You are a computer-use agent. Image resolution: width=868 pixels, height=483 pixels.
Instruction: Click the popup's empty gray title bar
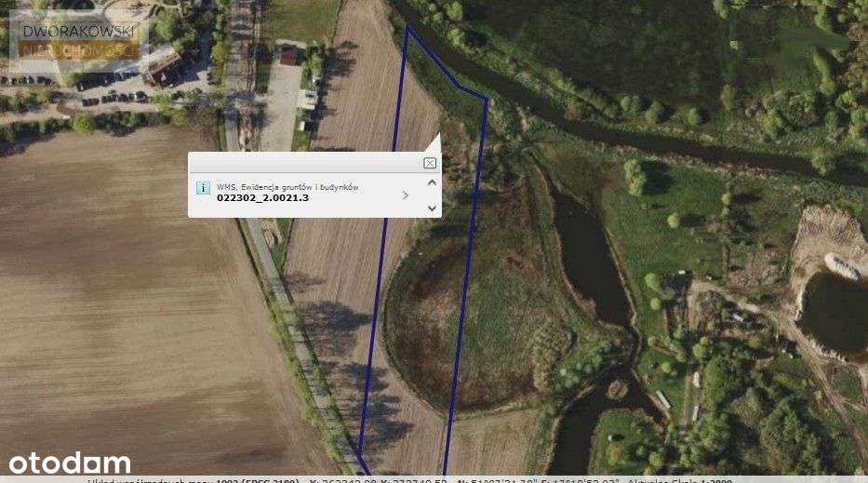coord(306,163)
